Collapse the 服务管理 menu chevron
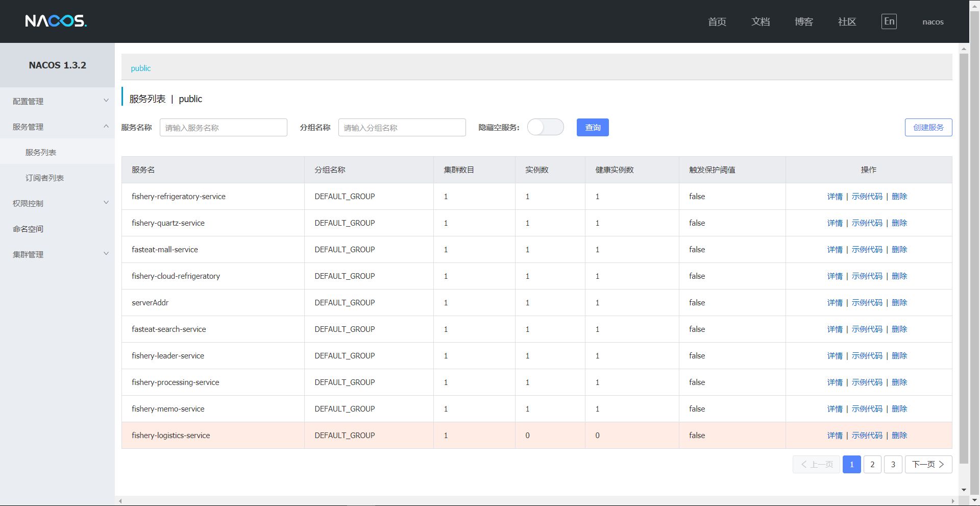 [x=106, y=126]
